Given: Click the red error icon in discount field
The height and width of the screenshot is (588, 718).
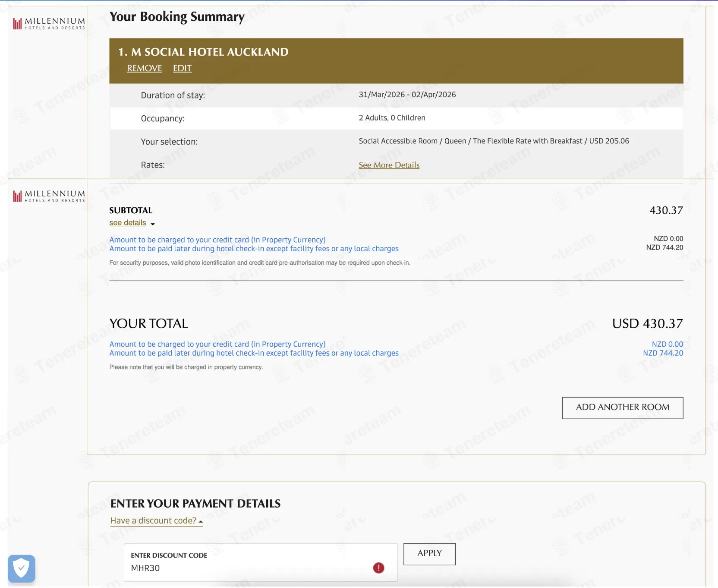Looking at the screenshot, I should point(378,568).
